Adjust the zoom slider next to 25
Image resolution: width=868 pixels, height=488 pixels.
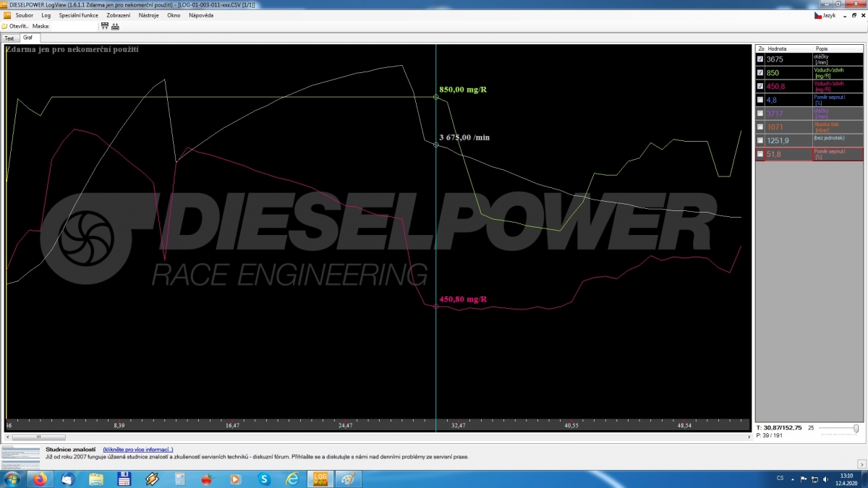click(x=856, y=429)
